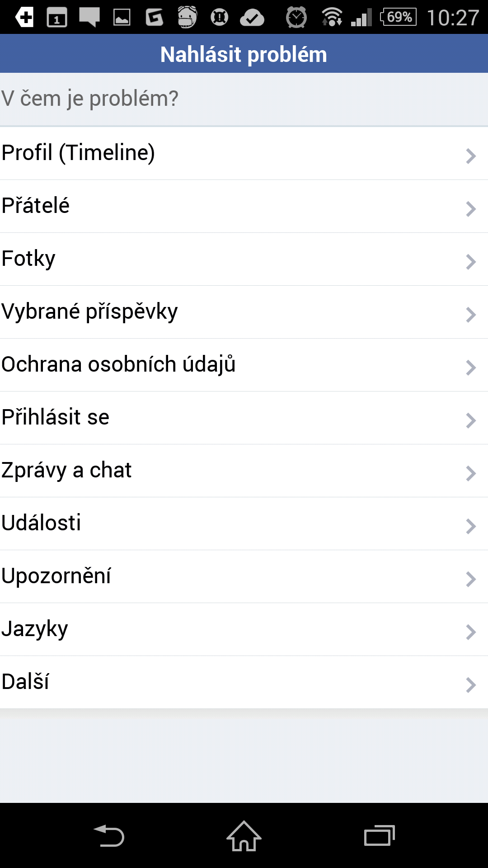
Task: Tap the Android home icon
Action: (x=244, y=835)
